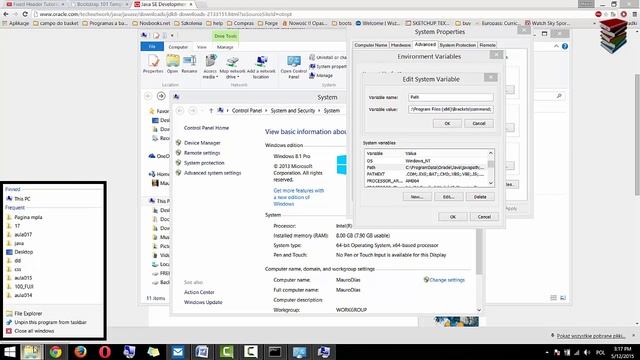Click the volume icon in system tray
640x360 pixels.
(x=587, y=352)
